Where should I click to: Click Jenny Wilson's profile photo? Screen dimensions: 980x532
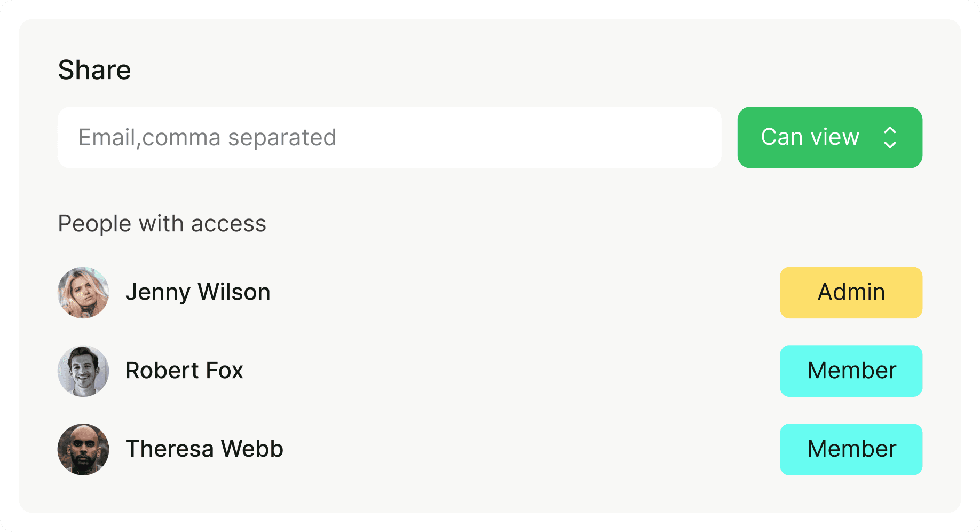pyautogui.click(x=83, y=293)
